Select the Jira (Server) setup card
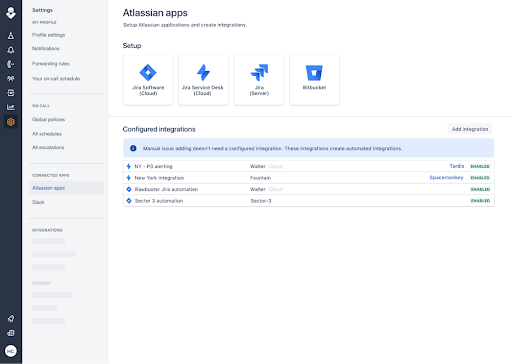 tap(259, 80)
